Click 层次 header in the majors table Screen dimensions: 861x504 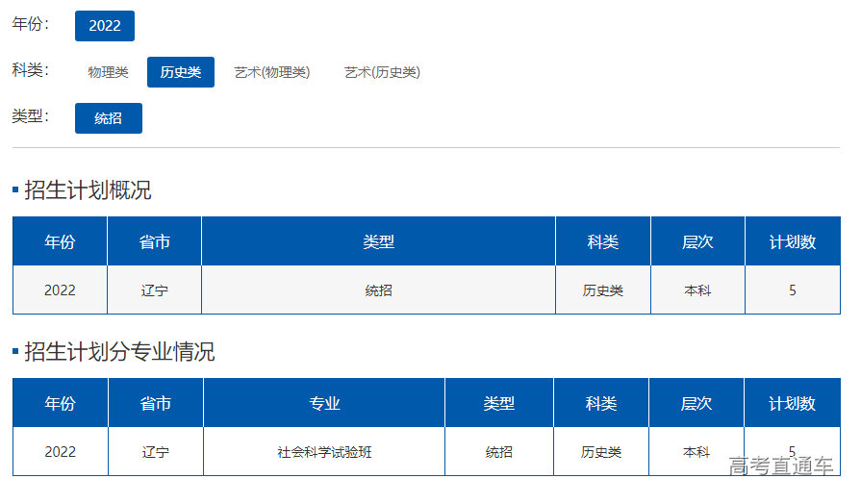(696, 403)
